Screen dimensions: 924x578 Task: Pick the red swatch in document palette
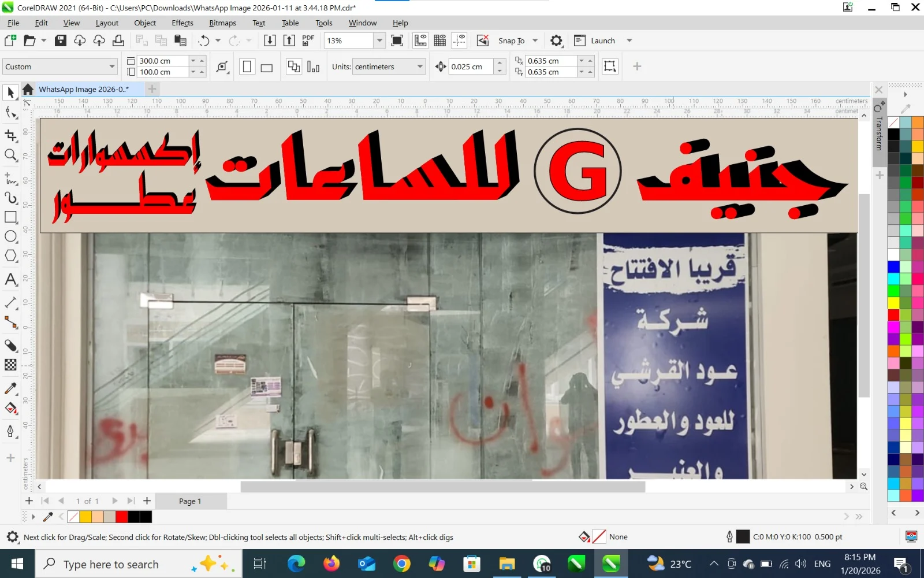point(122,517)
